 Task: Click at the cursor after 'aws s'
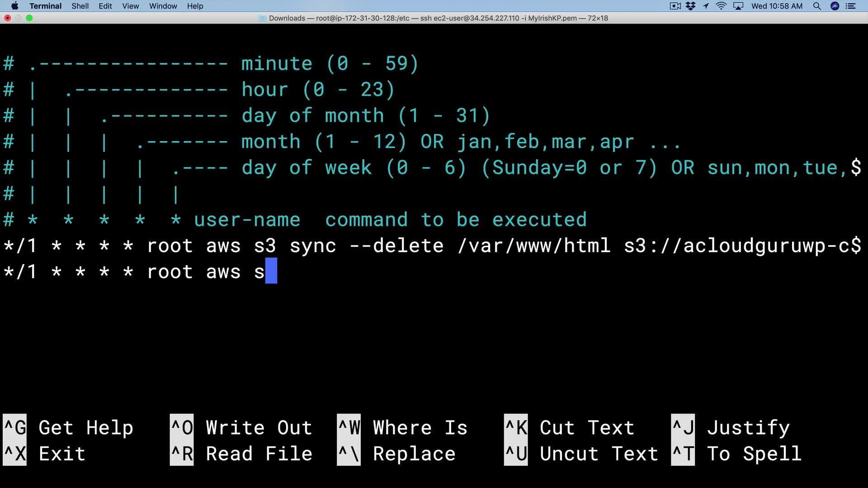[x=271, y=272]
